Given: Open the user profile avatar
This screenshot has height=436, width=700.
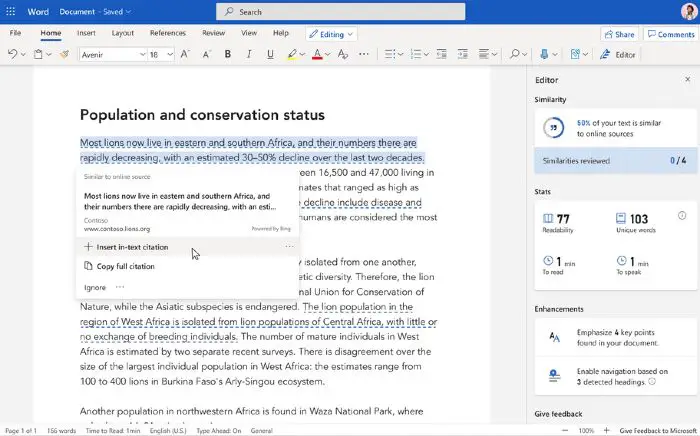Looking at the screenshot, I should (x=689, y=11).
